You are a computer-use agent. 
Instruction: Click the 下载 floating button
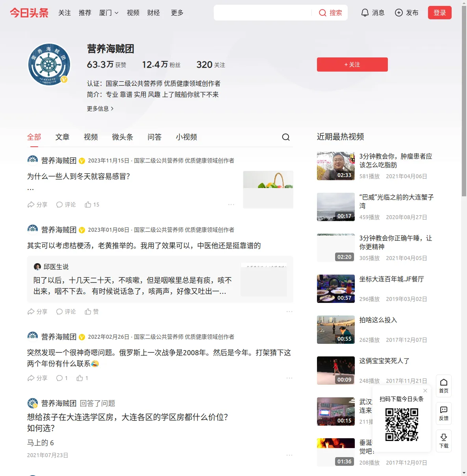click(x=444, y=441)
